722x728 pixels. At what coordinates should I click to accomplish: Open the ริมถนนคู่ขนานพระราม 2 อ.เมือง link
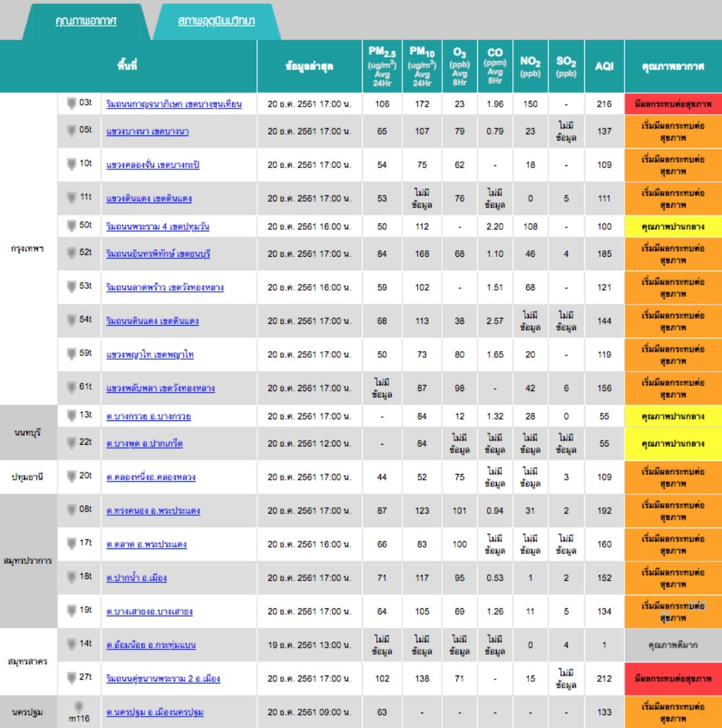(163, 679)
